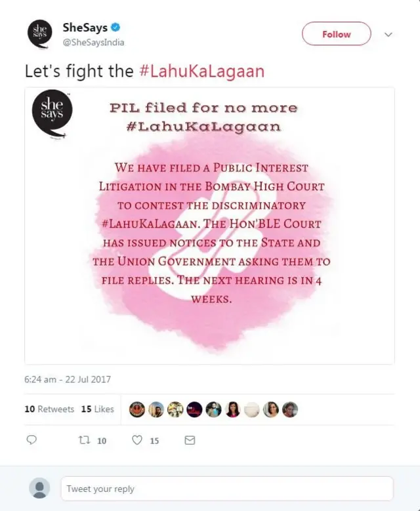Open the 6:24 am 22 Jul 2017 timestamp
Viewport: 420px width, 511px height.
click(x=68, y=379)
